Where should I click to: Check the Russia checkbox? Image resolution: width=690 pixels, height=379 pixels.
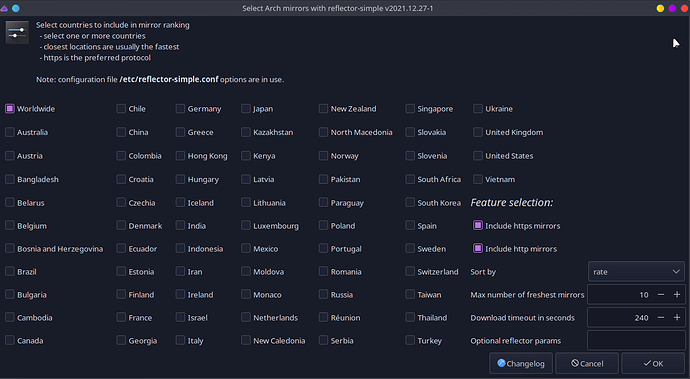323,294
